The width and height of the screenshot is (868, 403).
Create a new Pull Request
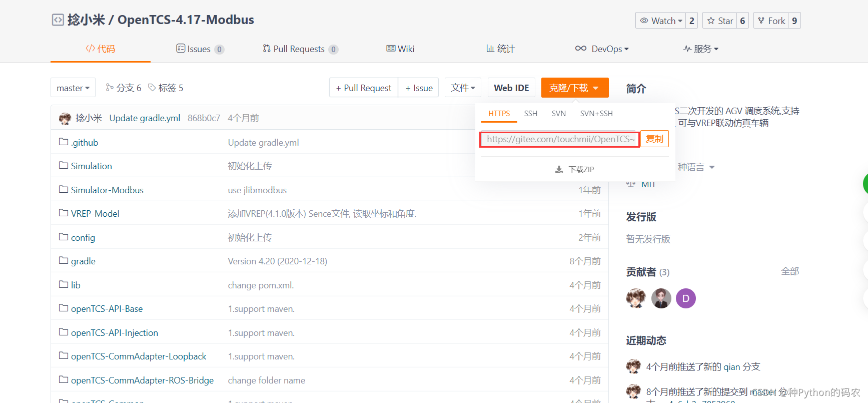[364, 88]
